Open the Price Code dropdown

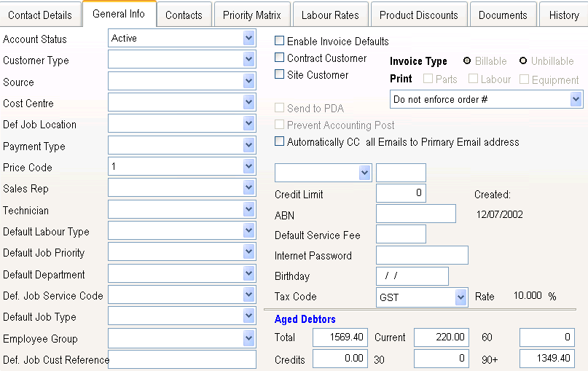pos(248,167)
